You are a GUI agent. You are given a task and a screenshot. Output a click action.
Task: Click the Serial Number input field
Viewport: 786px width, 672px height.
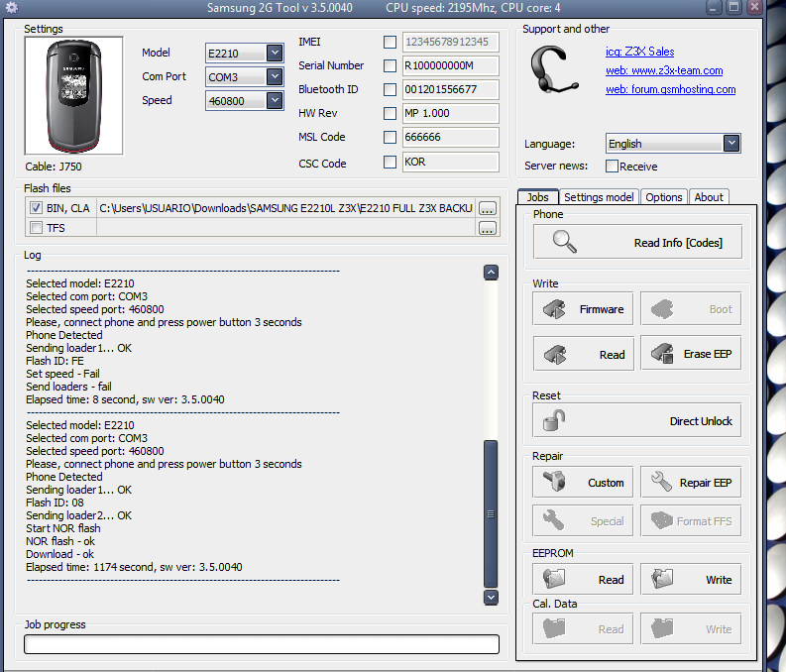pyautogui.click(x=451, y=65)
